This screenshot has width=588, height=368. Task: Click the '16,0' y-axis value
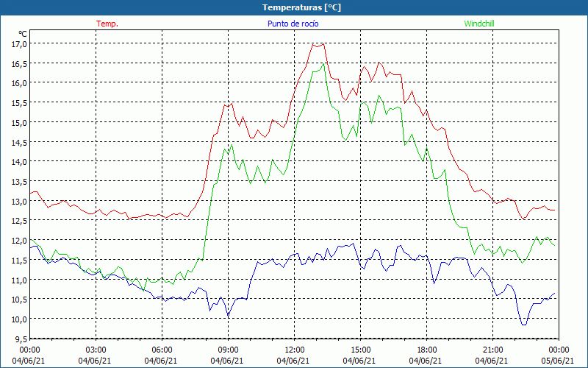pos(20,83)
